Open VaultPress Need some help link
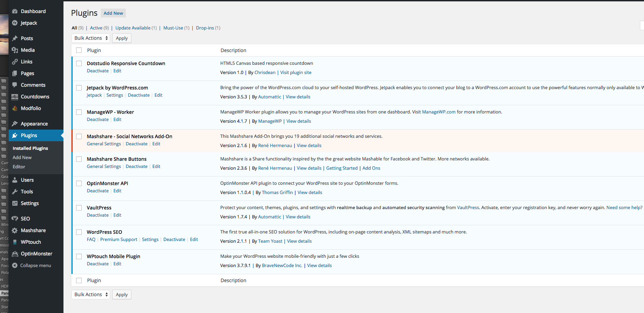Viewport: 644px width, 313px height. click(x=624, y=207)
